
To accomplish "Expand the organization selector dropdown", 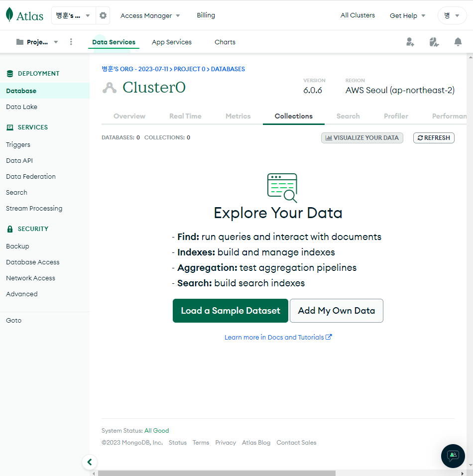I will [x=74, y=15].
